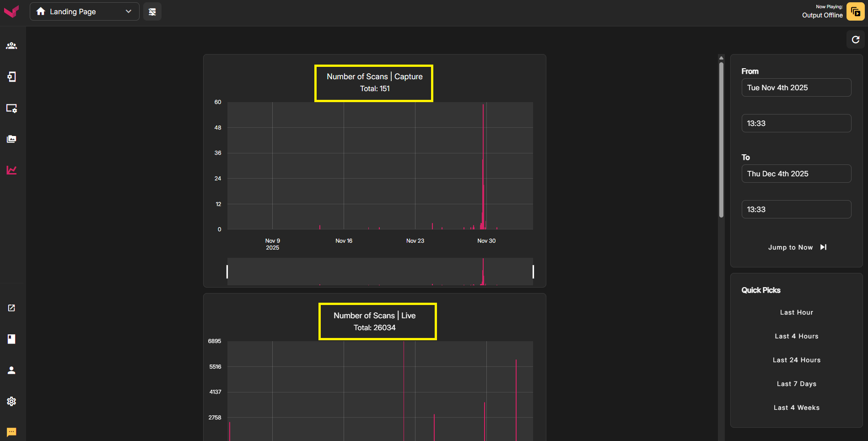This screenshot has height=441, width=868.
Task: Click the Total: 26034 text
Action: [x=375, y=327]
